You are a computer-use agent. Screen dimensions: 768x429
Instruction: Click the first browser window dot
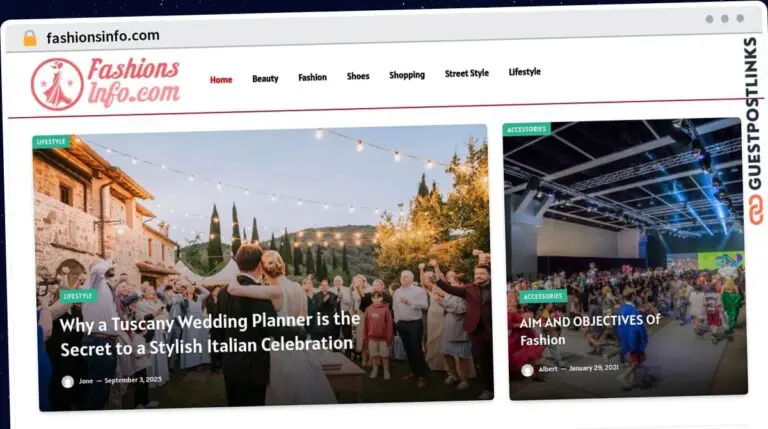(x=709, y=19)
